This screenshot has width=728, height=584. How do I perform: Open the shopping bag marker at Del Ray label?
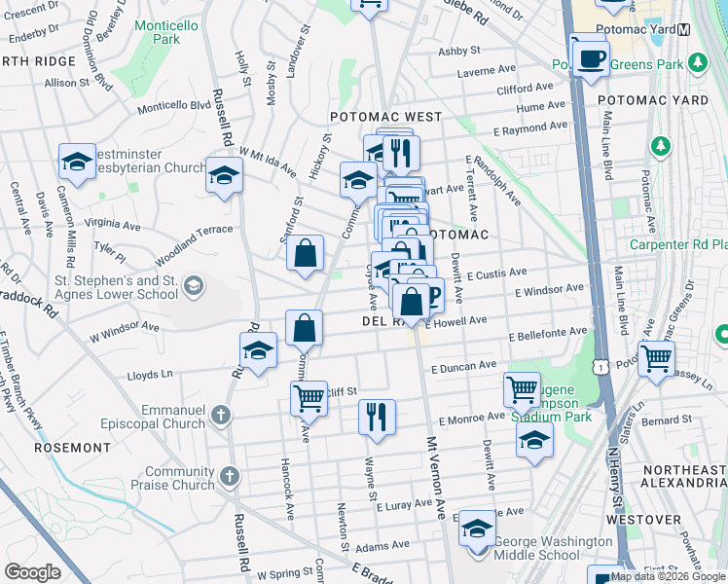(x=411, y=303)
